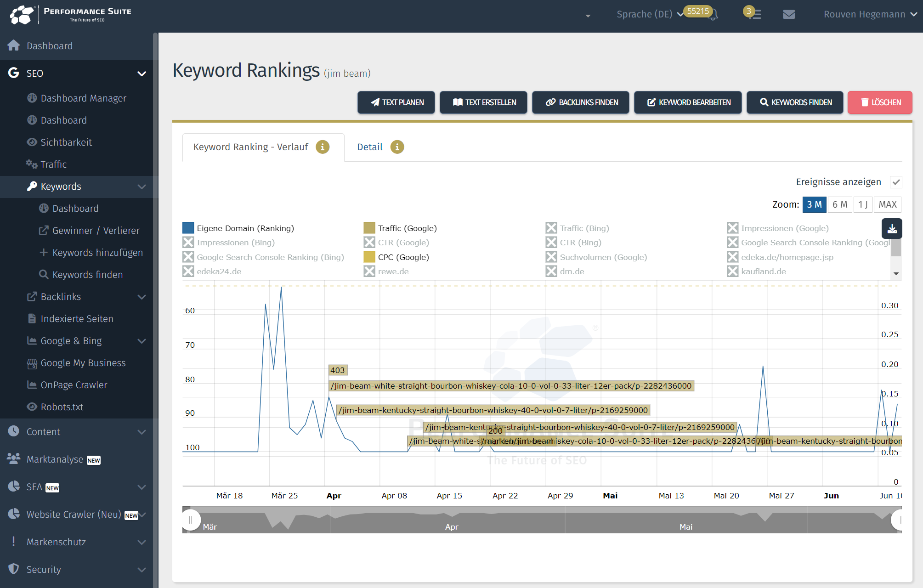Click the yellow CPC (Google) swatch

[x=369, y=257]
